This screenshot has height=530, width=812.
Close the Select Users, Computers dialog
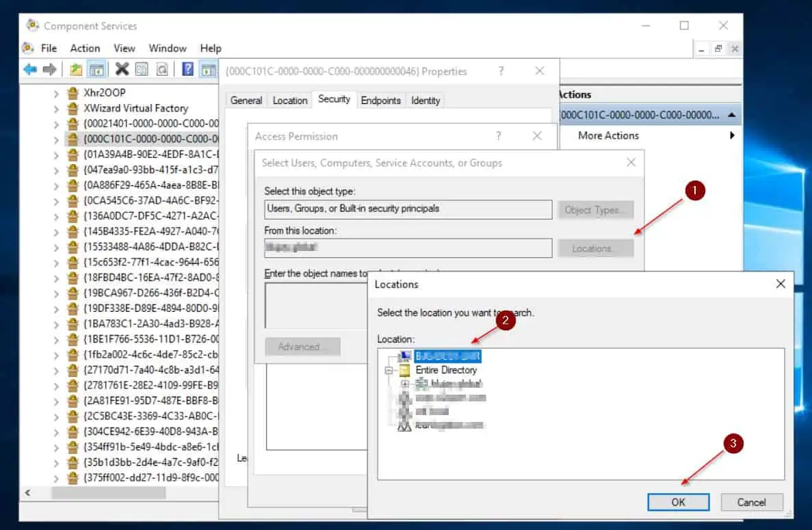click(x=631, y=163)
